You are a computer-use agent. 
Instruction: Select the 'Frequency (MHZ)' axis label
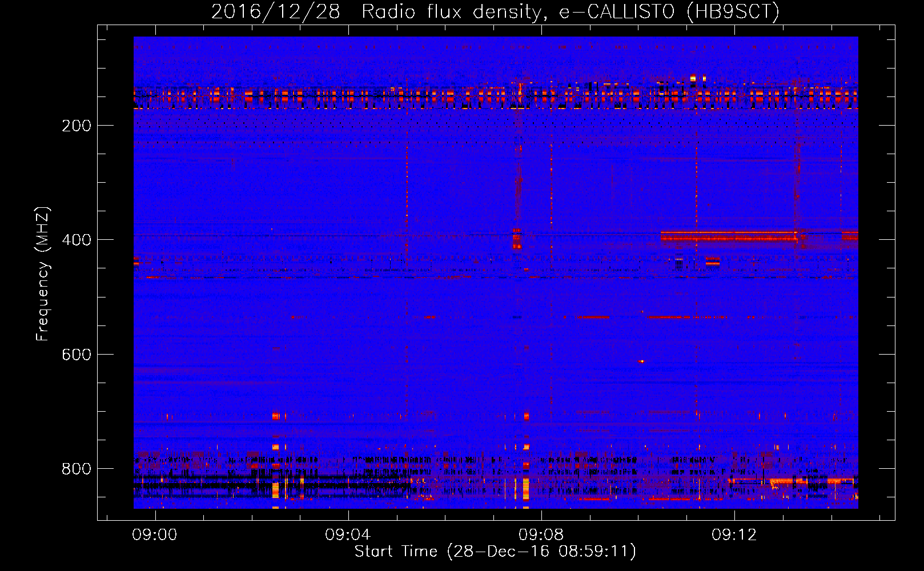(43, 274)
